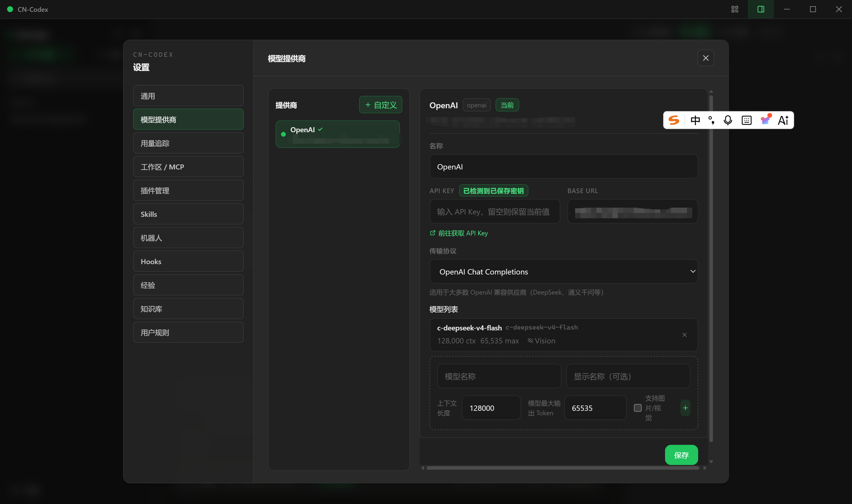Click the 当前 badge next to OpenAI
The image size is (852, 504).
[x=507, y=105]
